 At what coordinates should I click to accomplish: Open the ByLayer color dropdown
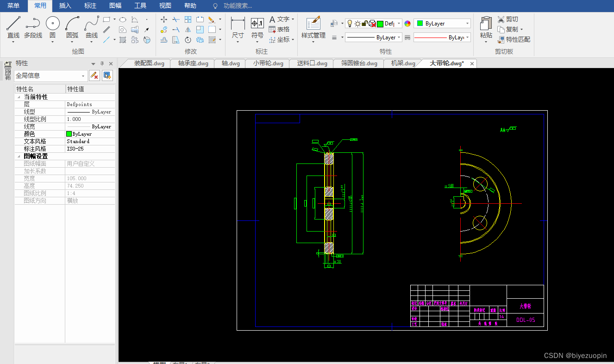[x=442, y=24]
